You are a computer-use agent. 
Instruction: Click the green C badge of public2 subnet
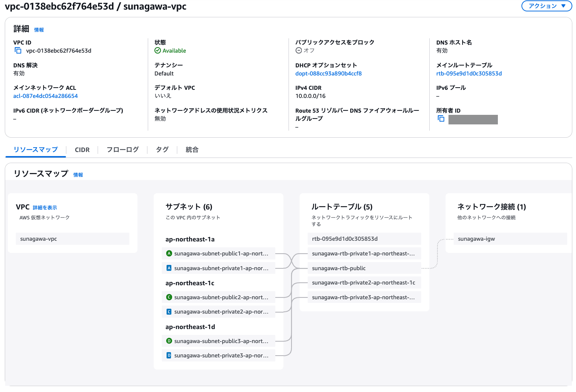click(x=169, y=297)
